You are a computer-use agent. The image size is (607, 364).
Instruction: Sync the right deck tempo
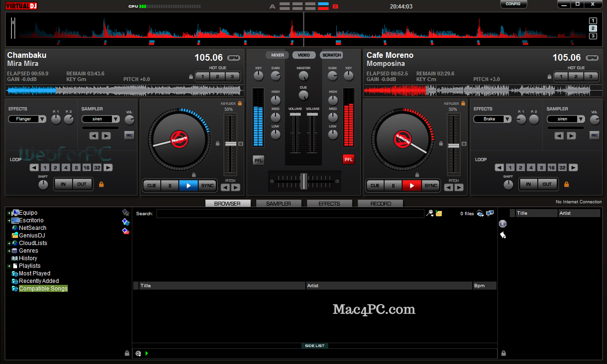[431, 185]
